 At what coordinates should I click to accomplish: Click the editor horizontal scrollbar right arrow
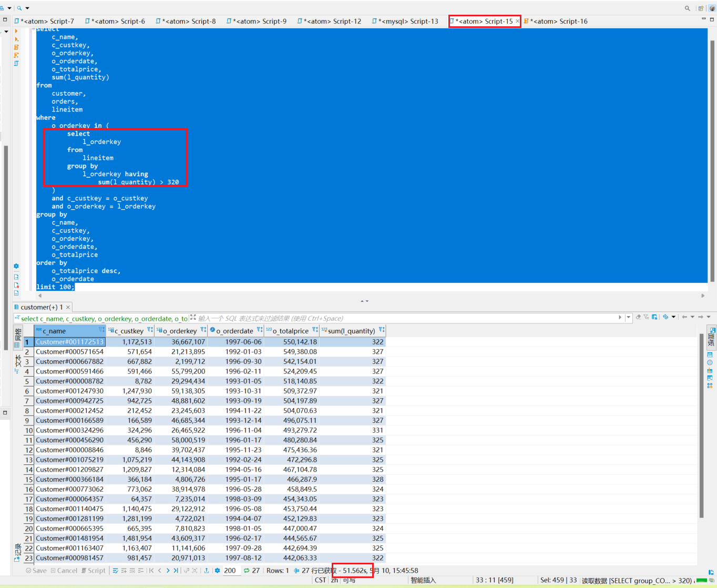tap(703, 296)
